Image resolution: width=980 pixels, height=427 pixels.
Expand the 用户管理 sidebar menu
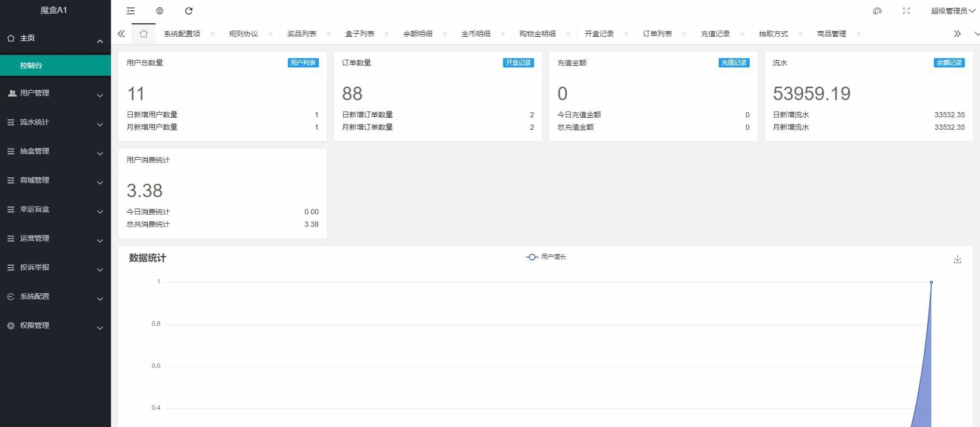(55, 93)
